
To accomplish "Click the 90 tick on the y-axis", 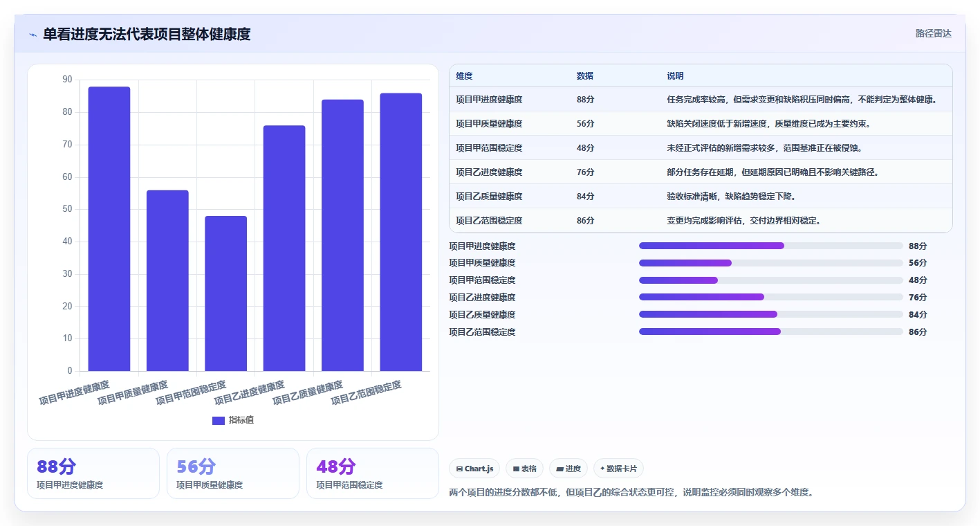I will coord(67,80).
